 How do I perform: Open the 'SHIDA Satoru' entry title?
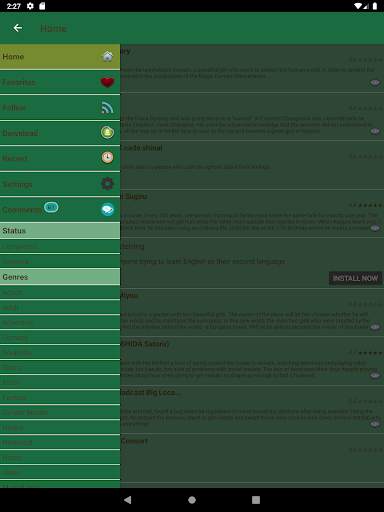tap(145, 344)
